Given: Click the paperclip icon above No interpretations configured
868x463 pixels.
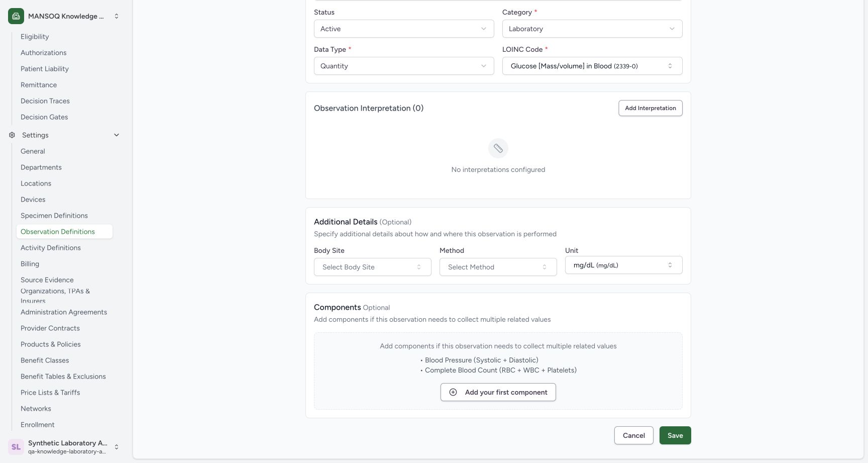Looking at the screenshot, I should pos(498,148).
